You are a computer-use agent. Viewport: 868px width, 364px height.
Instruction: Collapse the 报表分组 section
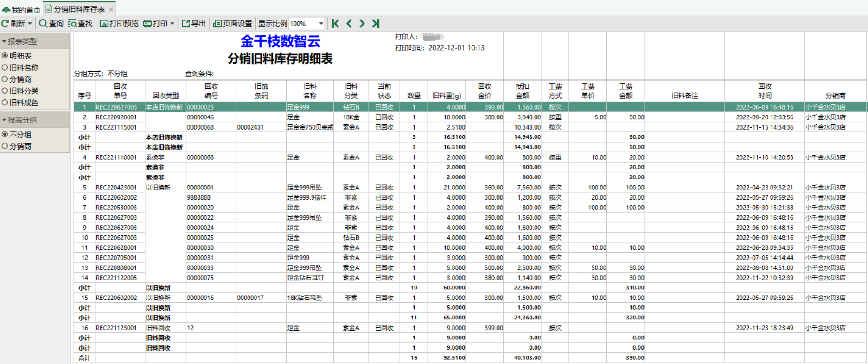pos(35,120)
